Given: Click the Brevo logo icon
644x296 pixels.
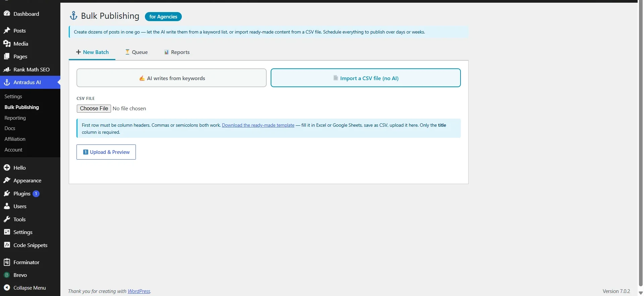Looking at the screenshot, I should point(7,275).
